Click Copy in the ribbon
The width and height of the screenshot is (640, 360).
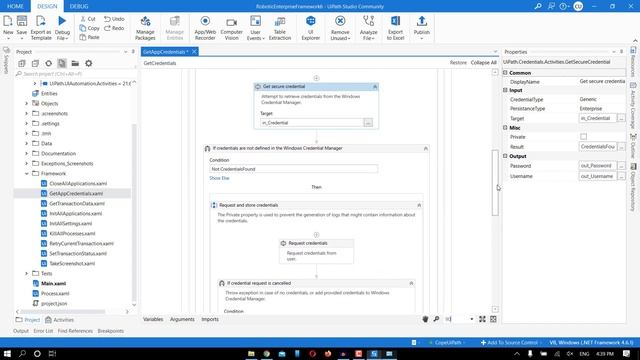[x=89, y=28]
